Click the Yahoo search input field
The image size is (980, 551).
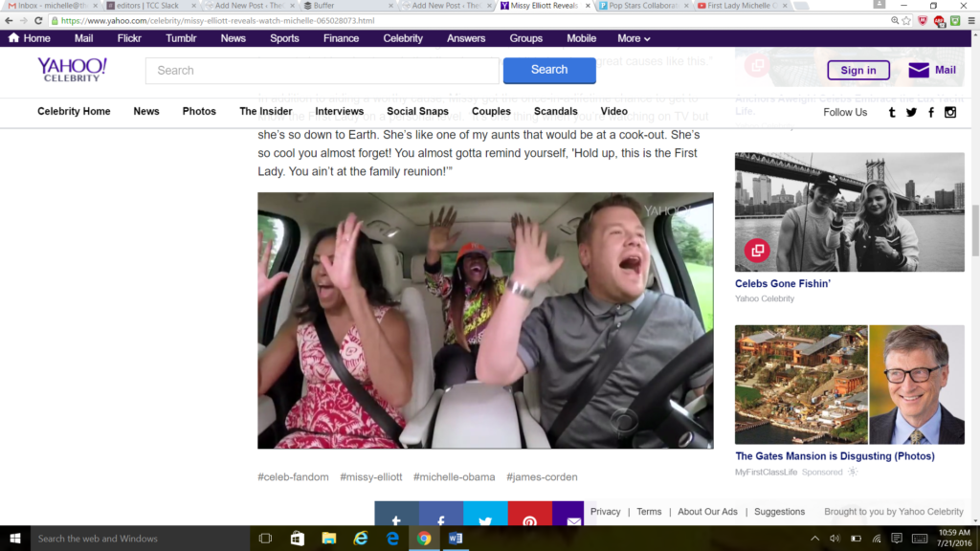coord(322,70)
